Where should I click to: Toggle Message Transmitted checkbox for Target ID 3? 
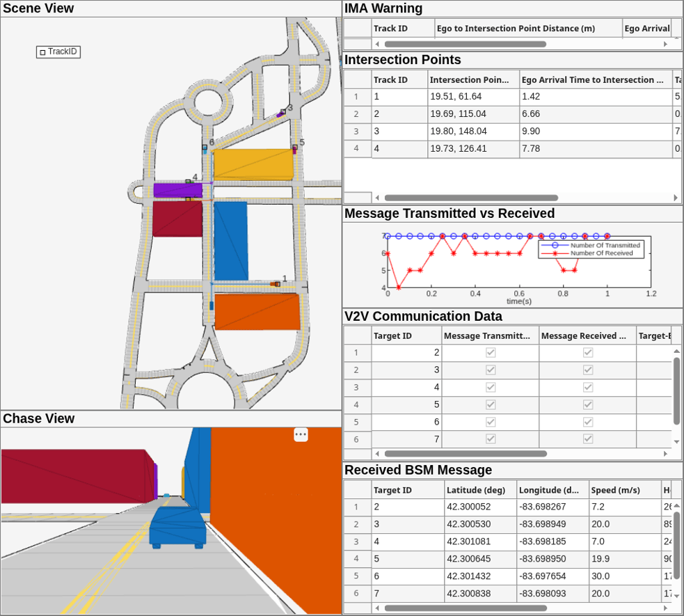[491, 370]
